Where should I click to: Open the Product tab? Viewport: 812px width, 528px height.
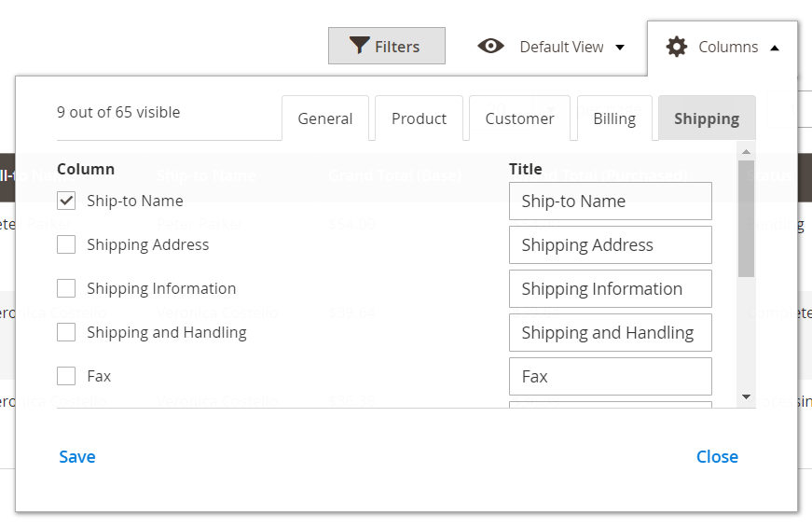click(x=419, y=118)
